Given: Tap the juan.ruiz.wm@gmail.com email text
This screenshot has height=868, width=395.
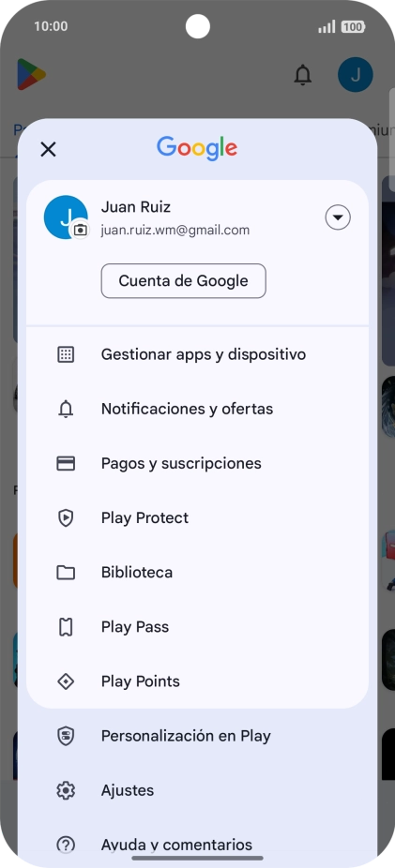Looking at the screenshot, I should tap(175, 231).
